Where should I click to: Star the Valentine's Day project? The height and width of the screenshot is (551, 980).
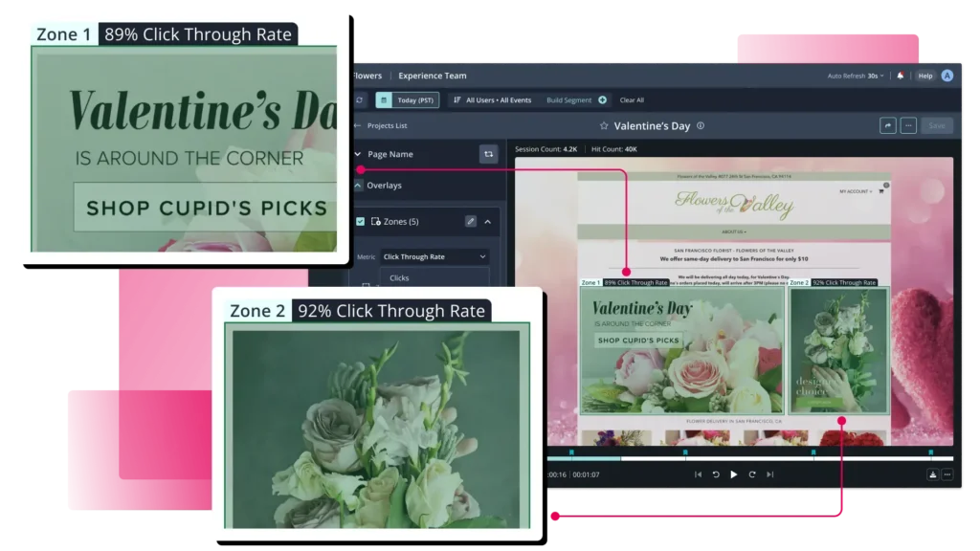pos(604,126)
